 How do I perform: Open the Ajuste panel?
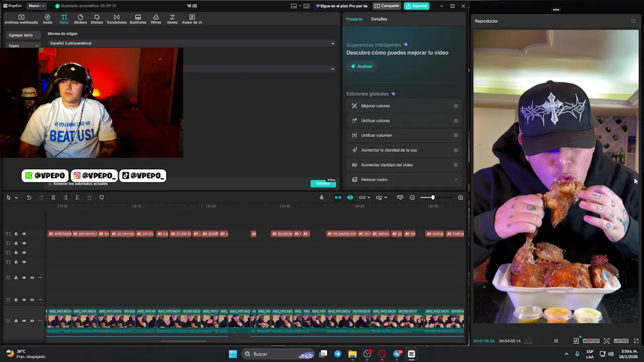pos(172,19)
